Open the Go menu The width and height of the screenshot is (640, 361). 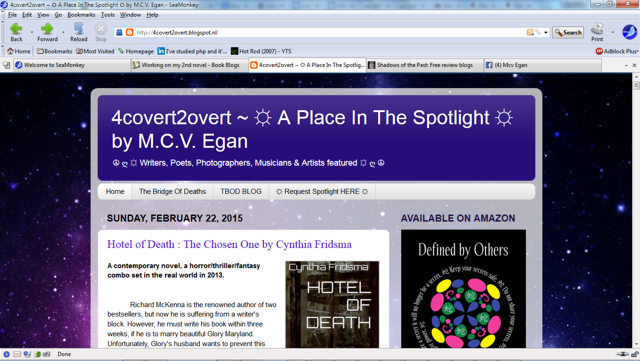(58, 15)
